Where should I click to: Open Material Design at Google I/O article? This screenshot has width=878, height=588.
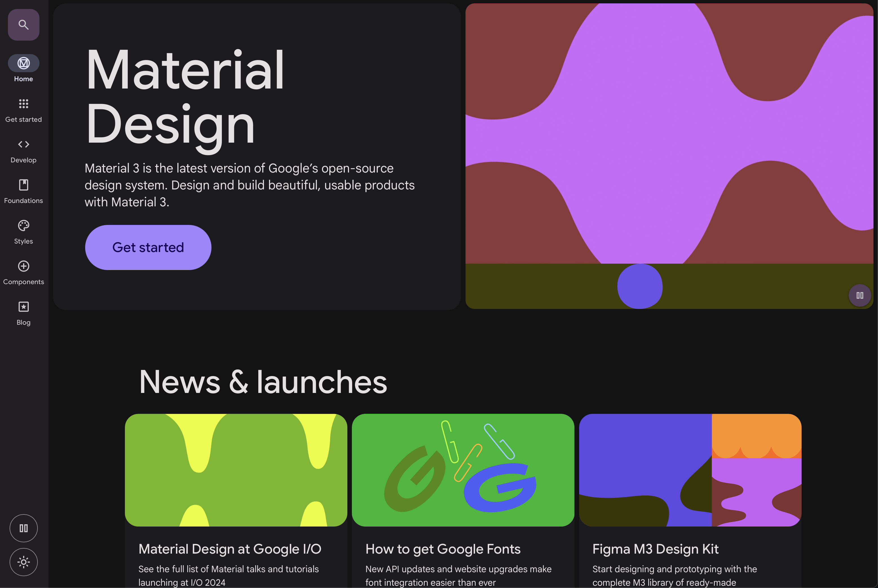[230, 549]
